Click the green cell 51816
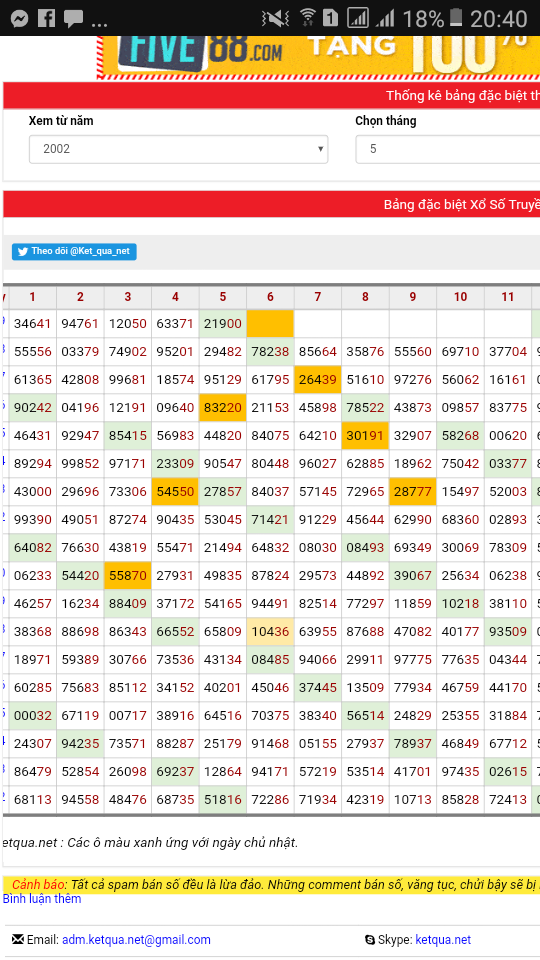This screenshot has height=960, width=540. (x=223, y=800)
